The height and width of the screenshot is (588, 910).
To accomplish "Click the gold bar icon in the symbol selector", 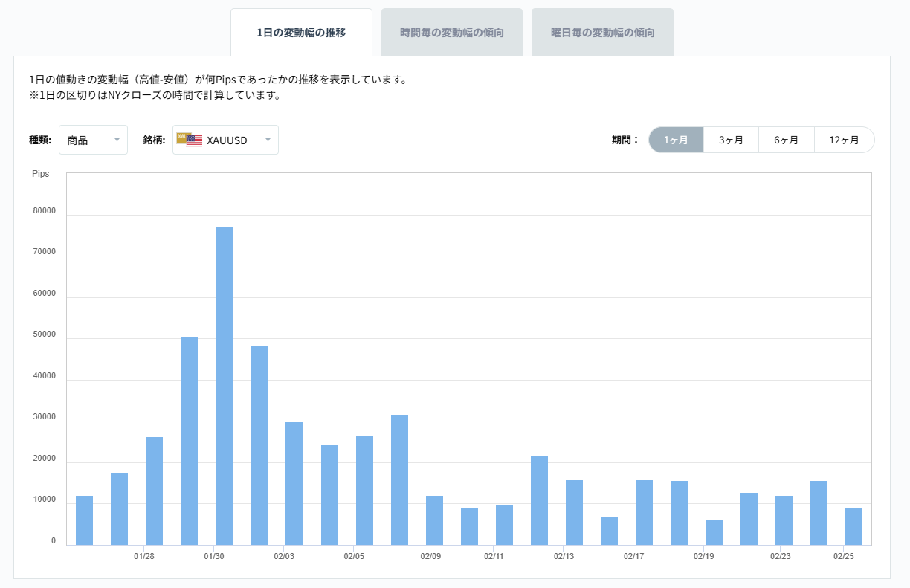I will [x=181, y=136].
